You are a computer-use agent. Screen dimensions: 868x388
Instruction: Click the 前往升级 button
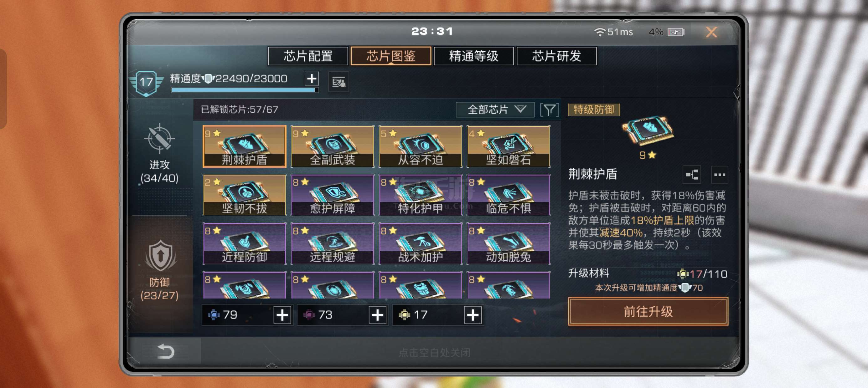(x=648, y=311)
